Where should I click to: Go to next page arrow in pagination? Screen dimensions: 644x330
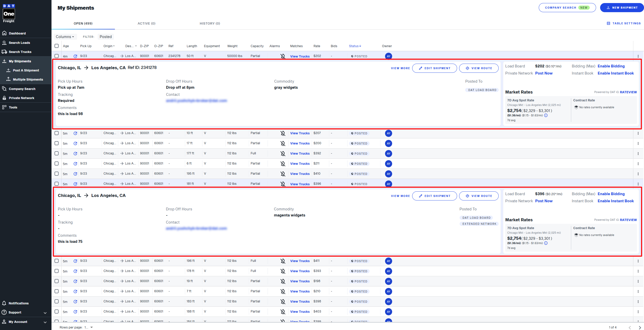click(640, 327)
